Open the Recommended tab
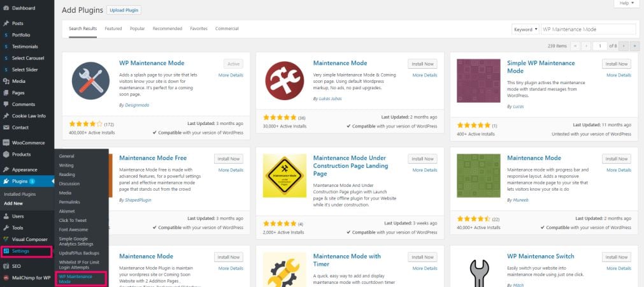644x287 pixels. pyautogui.click(x=167, y=29)
